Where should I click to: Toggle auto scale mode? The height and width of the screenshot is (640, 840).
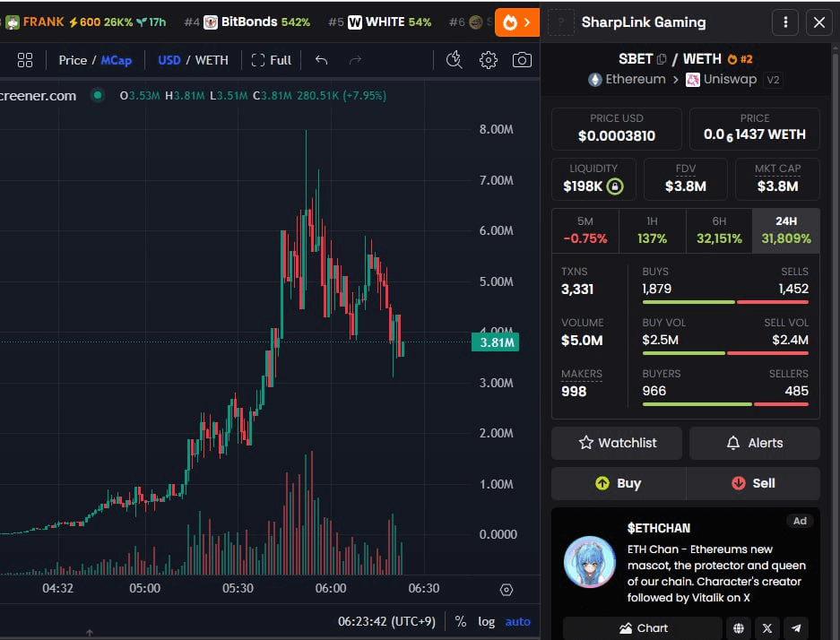517,621
